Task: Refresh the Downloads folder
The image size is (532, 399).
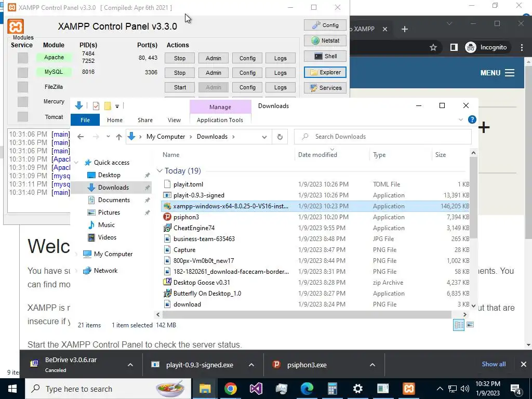Action: (280, 137)
